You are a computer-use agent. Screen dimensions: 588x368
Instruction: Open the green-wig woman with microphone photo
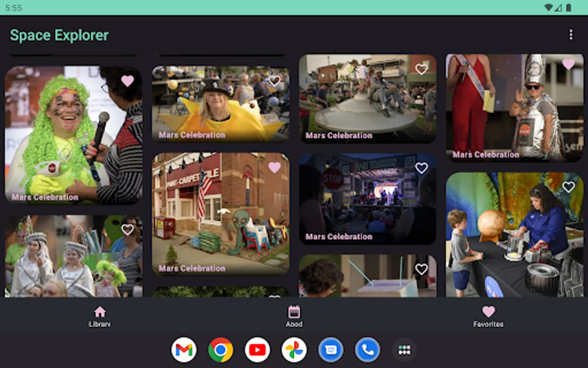coord(73,135)
